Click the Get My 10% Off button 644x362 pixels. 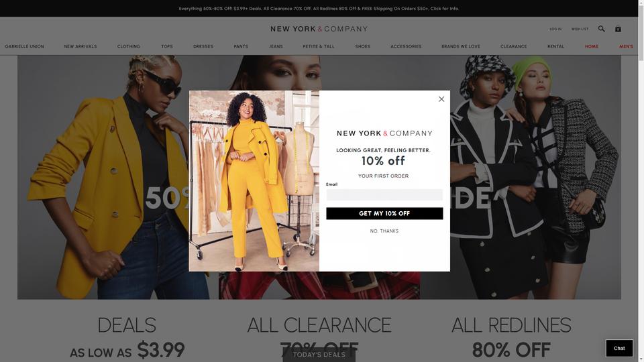coord(384,213)
